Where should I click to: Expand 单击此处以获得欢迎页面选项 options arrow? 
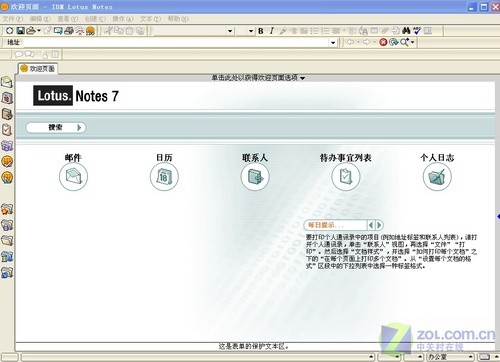point(302,78)
